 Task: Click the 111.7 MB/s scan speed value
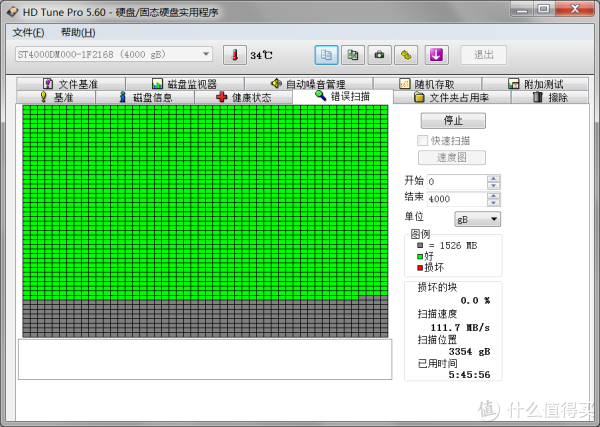click(x=460, y=328)
